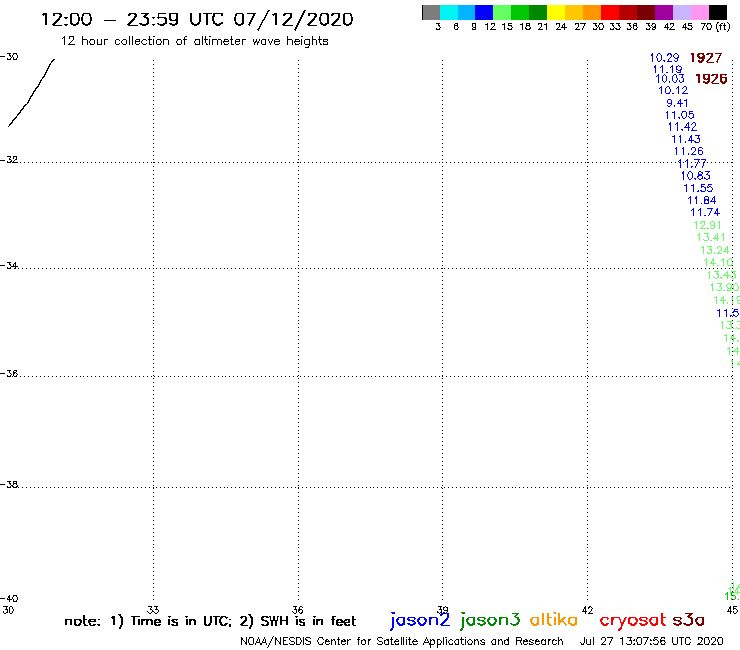
Task: Click wave height value '11.77'
Action: [692, 164]
